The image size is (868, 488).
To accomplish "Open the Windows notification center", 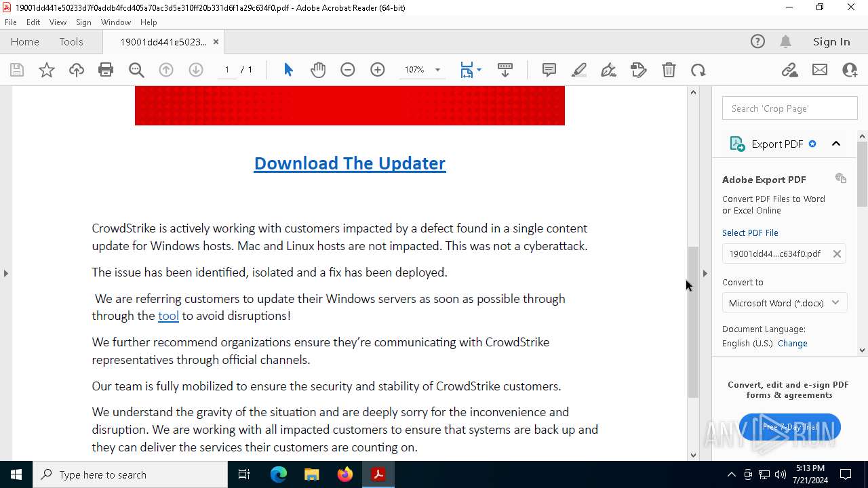I will (846, 474).
